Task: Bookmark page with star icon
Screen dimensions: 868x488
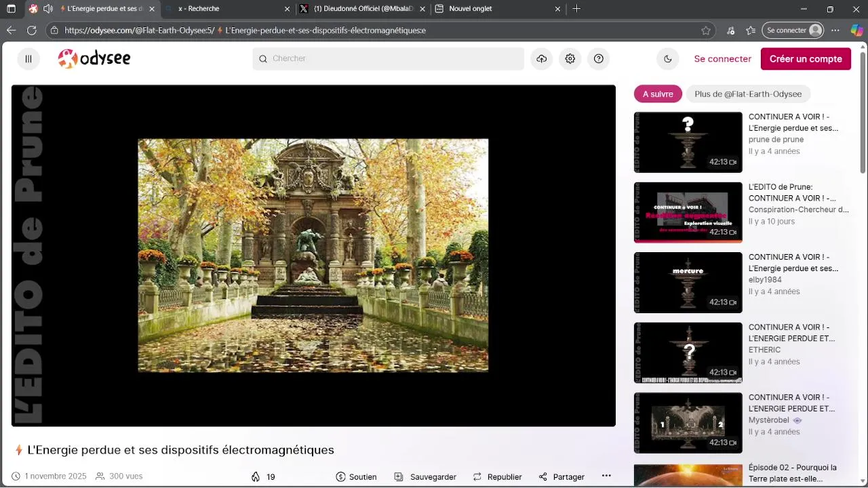Action: tap(706, 30)
